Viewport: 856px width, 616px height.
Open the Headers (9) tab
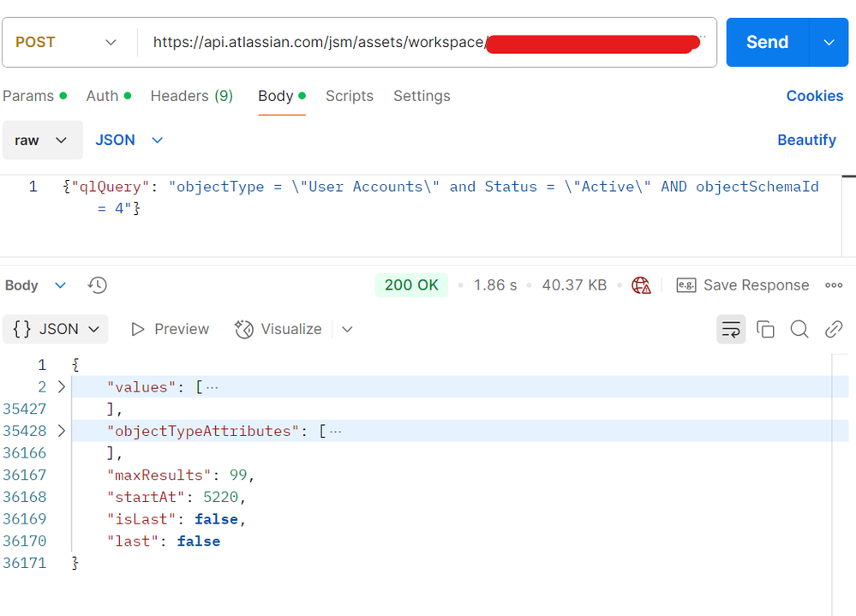pyautogui.click(x=192, y=96)
